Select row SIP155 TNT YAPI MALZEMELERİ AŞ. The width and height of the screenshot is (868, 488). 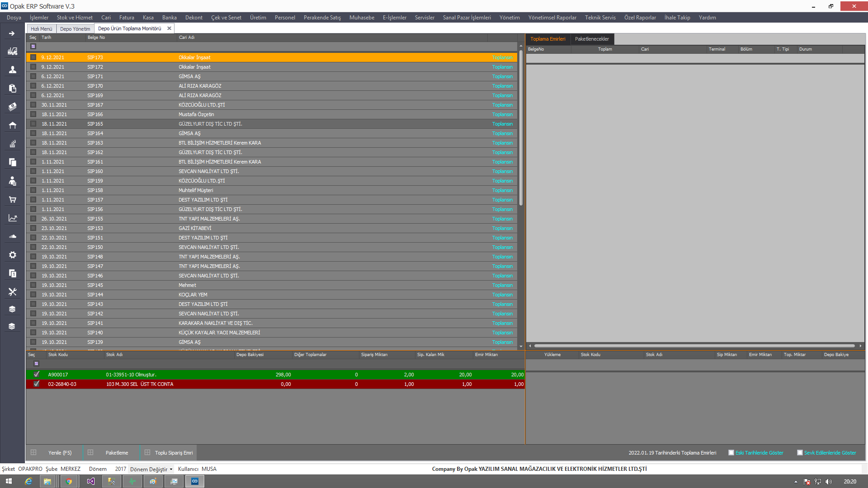click(x=272, y=219)
